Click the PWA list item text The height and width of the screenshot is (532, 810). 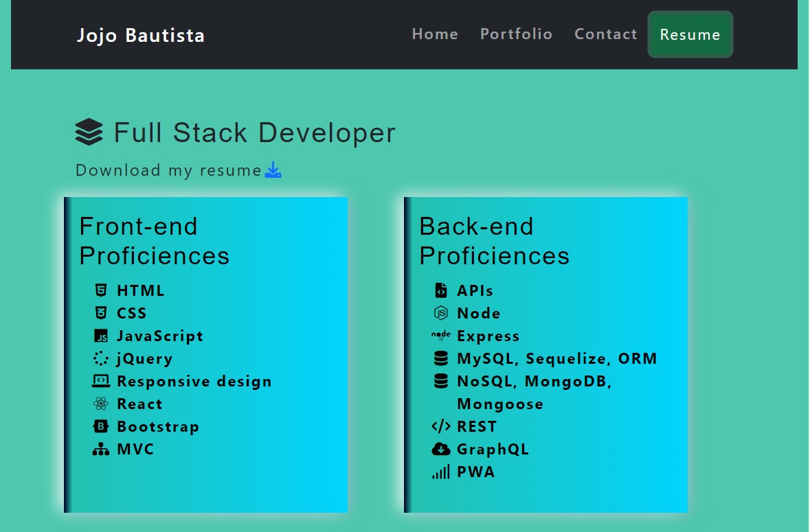476,472
